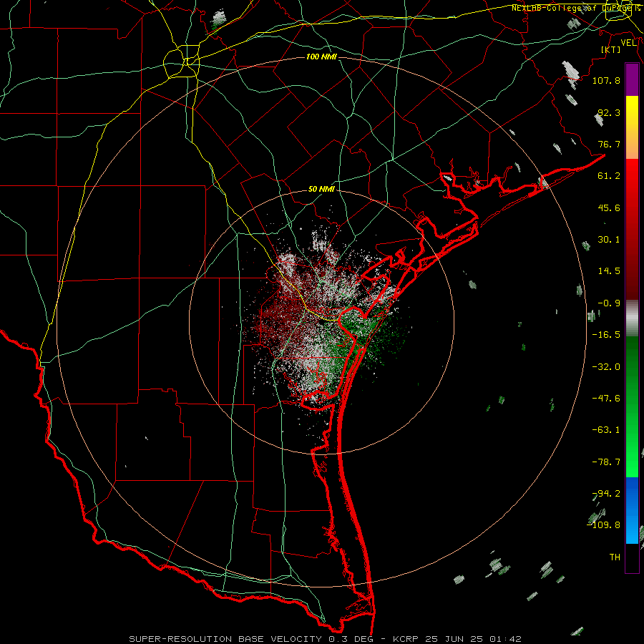The image size is (644, 644).
Task: Click the -63.1 velocity scale value
Action: tap(606, 430)
